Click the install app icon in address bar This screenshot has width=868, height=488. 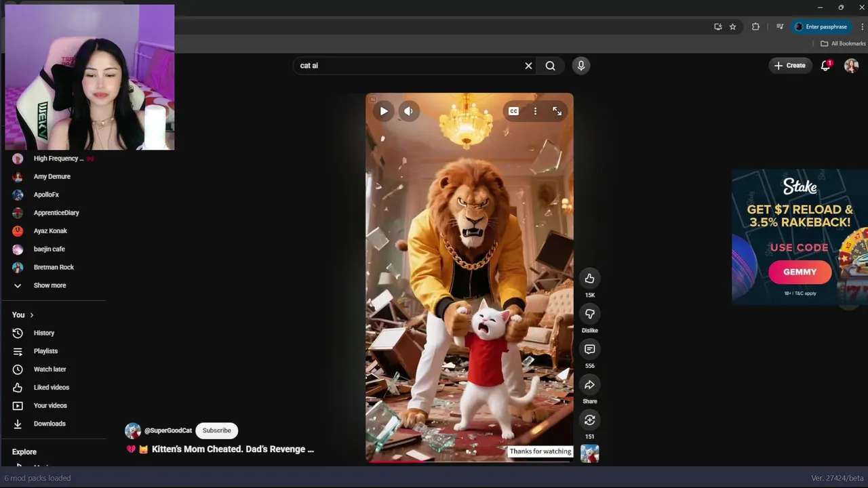[717, 26]
